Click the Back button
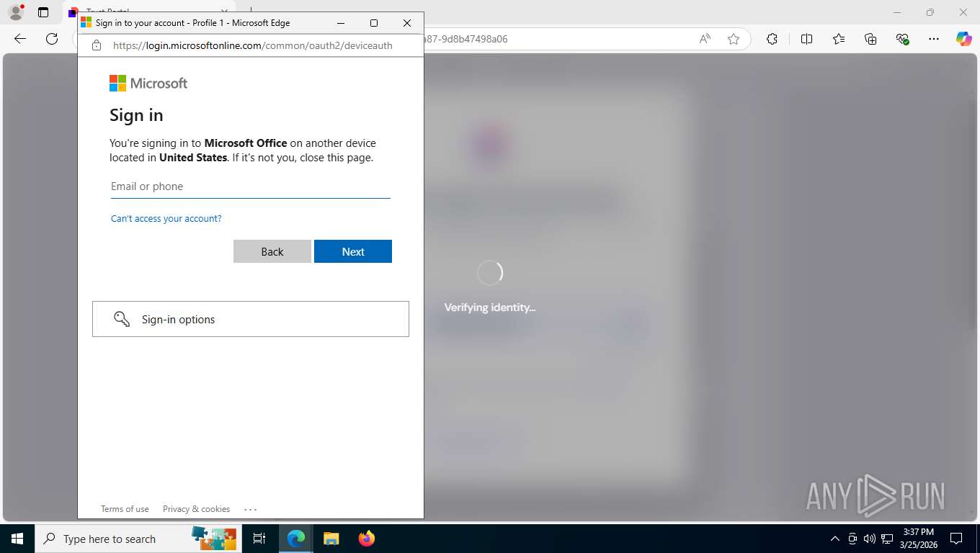 (x=272, y=251)
